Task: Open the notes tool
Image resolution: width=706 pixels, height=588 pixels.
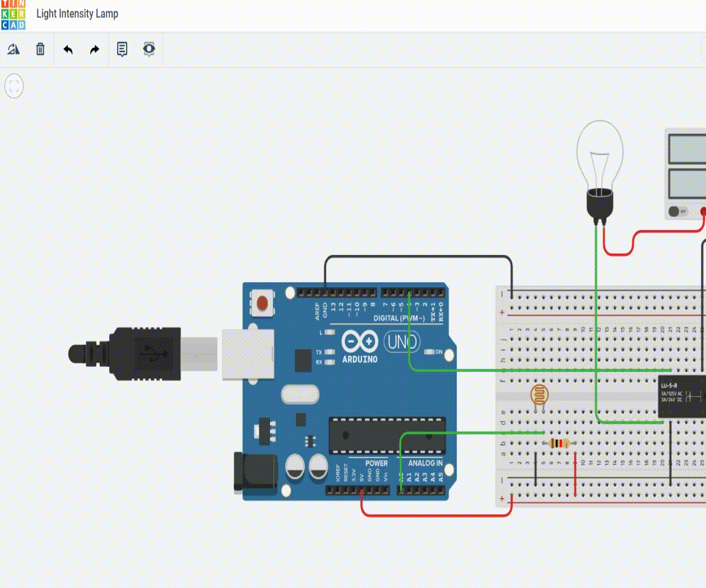Action: coord(120,49)
